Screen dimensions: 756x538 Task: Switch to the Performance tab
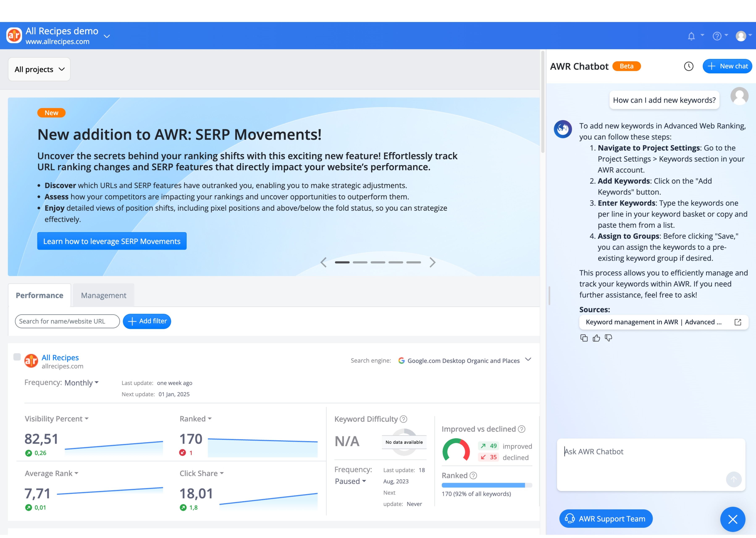point(39,295)
